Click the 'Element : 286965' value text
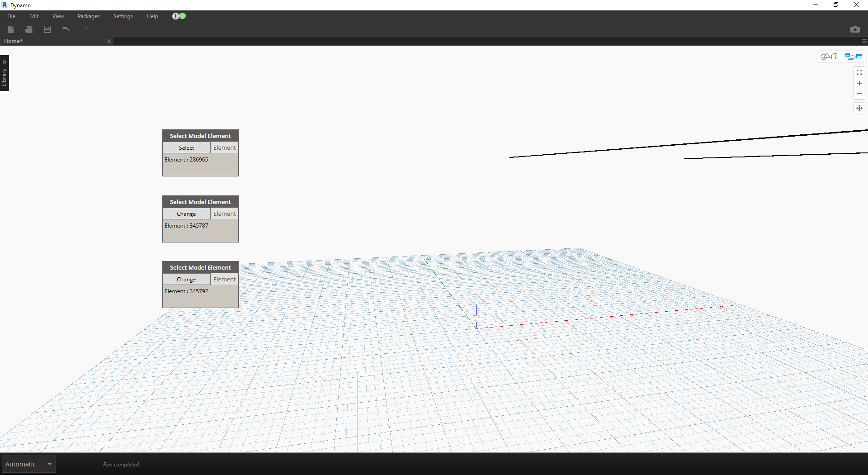The width and height of the screenshot is (868, 475). 186,160
